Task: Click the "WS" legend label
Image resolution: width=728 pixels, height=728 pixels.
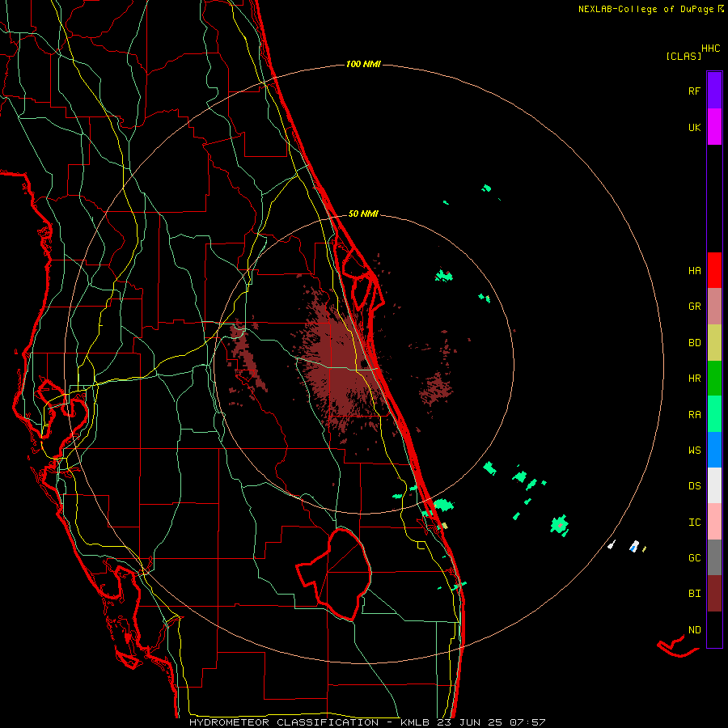Action: [694, 451]
